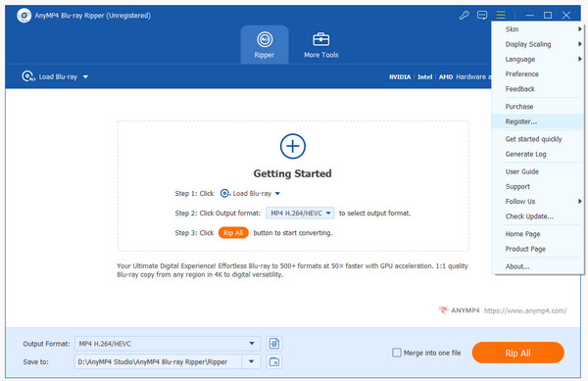Expand the Save to path dropdown
Viewport: 588px width, 381px height.
[251, 361]
